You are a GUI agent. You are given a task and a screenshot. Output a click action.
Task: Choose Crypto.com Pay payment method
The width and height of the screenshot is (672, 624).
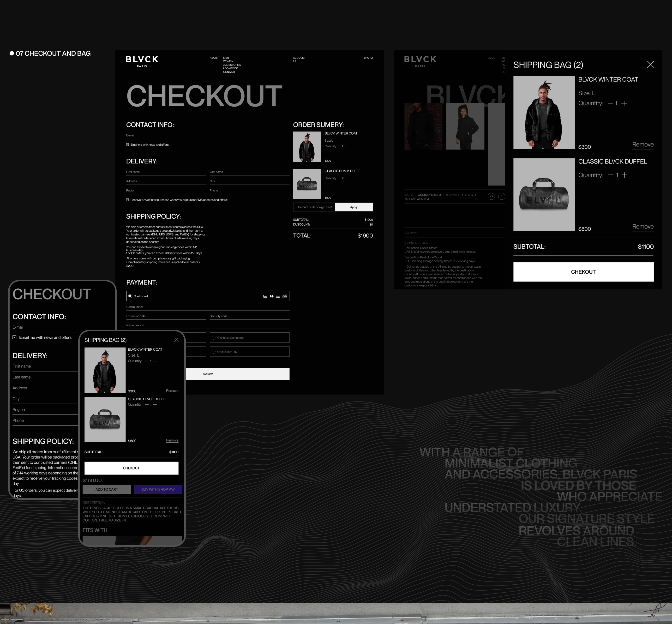click(x=213, y=352)
